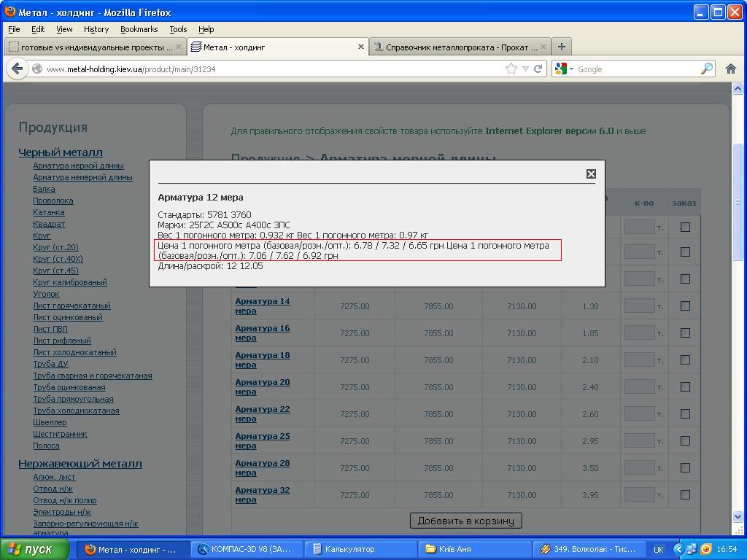Open the search engine dropdown arrow

[x=571, y=69]
